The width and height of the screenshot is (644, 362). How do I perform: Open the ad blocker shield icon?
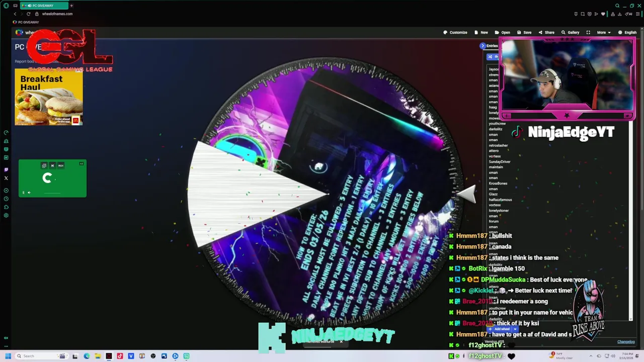pos(590,14)
